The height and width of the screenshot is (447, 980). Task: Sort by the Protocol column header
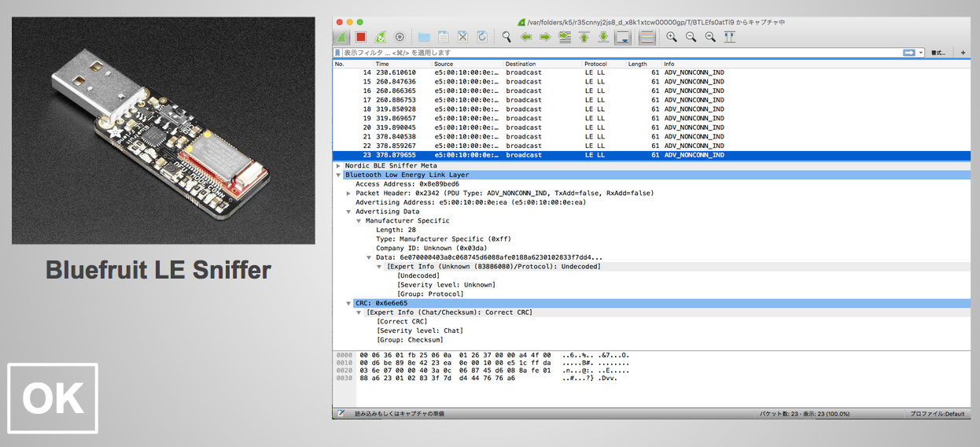[x=604, y=64]
